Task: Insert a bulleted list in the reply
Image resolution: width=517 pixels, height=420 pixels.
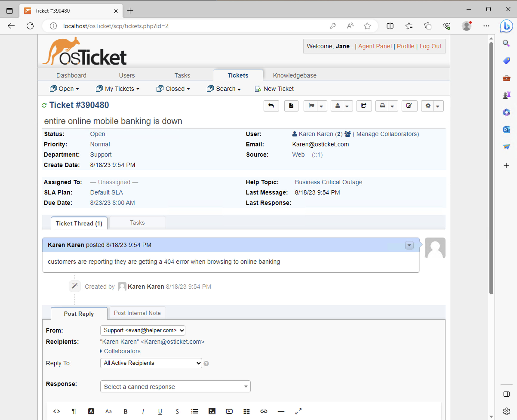Action: point(195,411)
